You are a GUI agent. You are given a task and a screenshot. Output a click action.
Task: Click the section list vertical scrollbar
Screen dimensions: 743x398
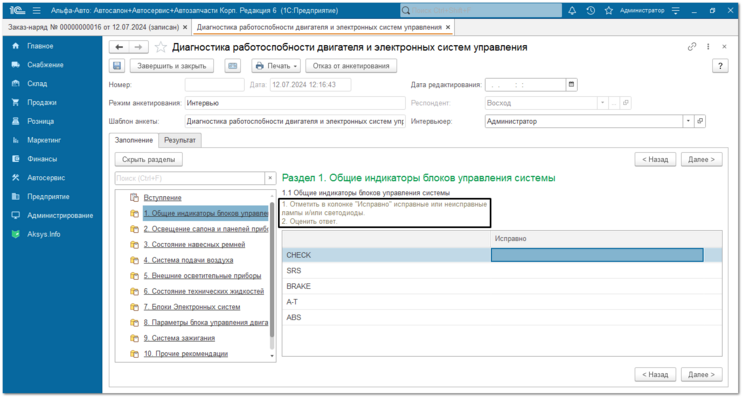(272, 270)
